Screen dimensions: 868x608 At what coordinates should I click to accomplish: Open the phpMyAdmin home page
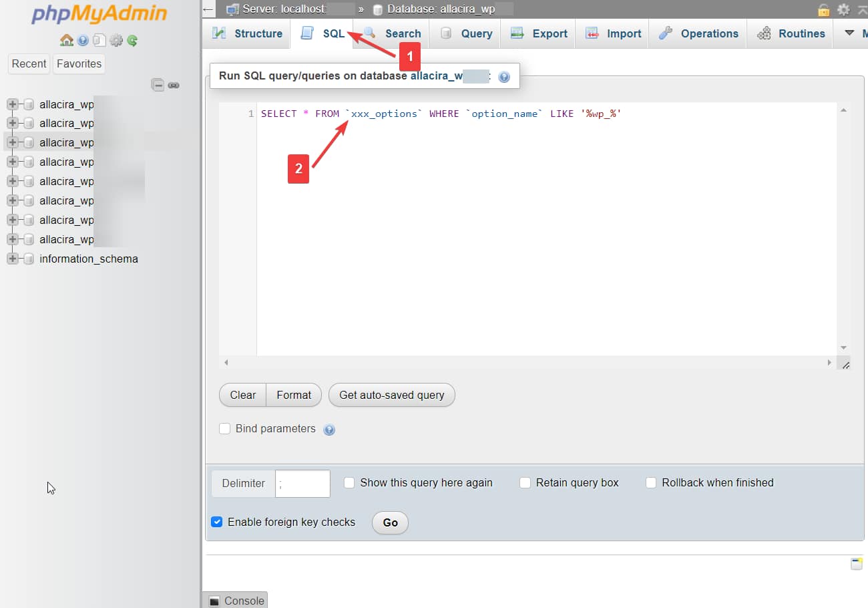coord(67,40)
